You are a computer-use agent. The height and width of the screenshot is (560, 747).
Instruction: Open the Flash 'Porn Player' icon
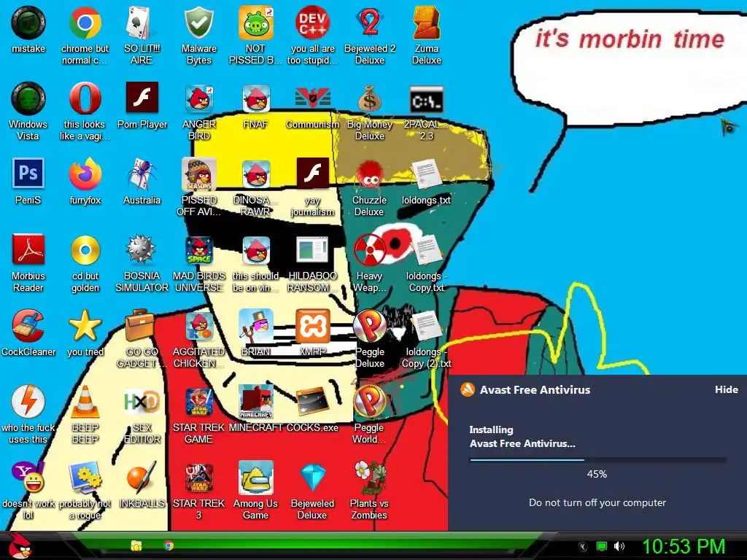142,98
